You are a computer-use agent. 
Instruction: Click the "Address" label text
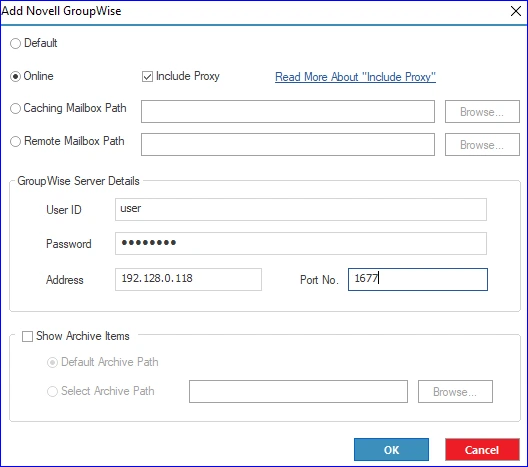(x=65, y=280)
